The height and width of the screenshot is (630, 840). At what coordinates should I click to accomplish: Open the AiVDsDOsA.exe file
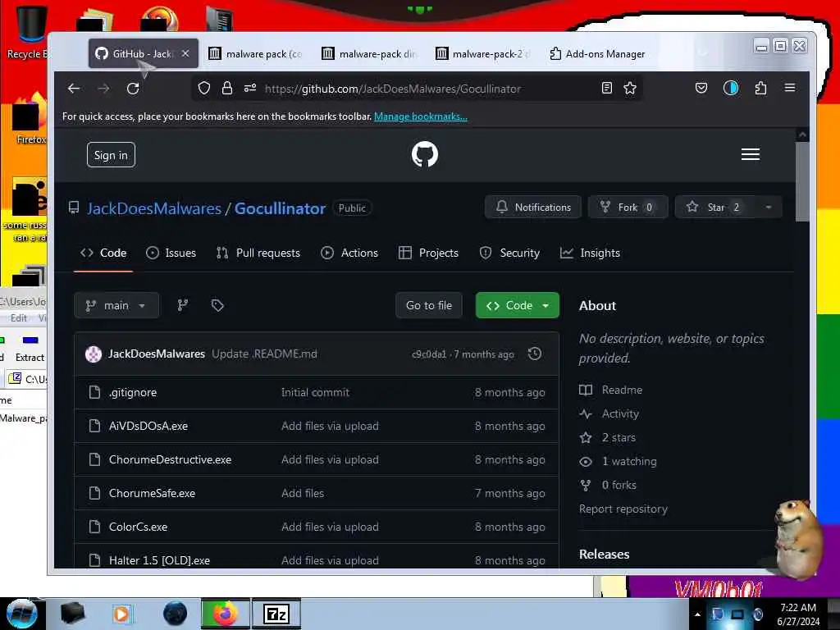[148, 426]
